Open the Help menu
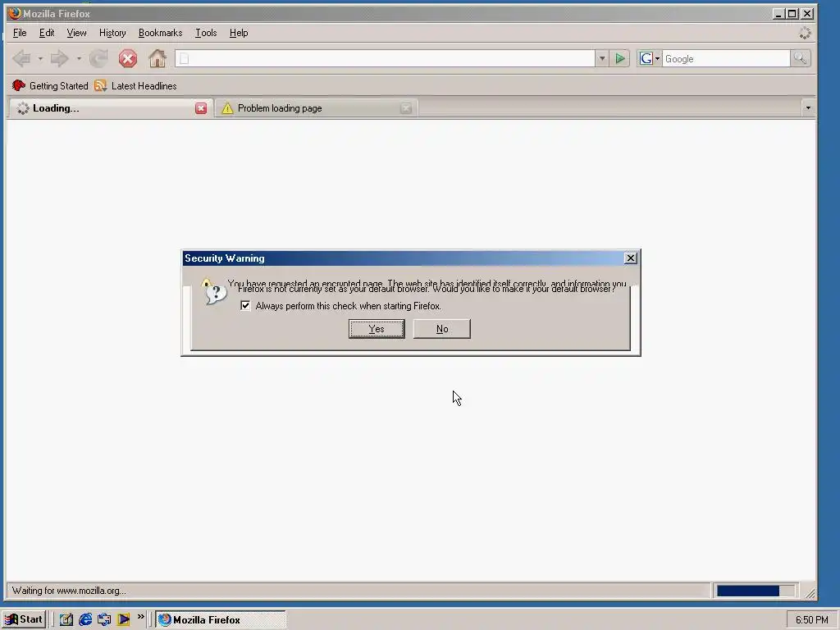The width and height of the screenshot is (840, 630). [x=239, y=33]
